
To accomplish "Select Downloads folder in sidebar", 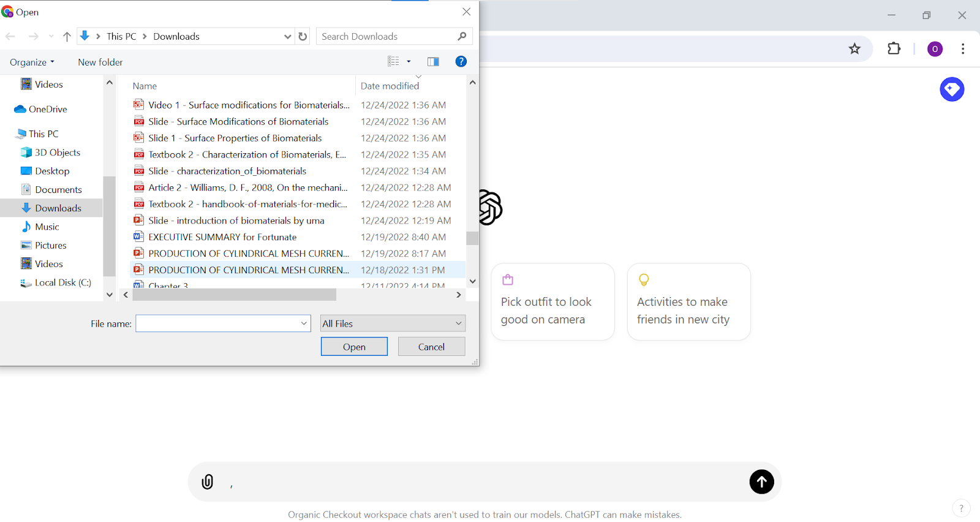I will [51, 208].
